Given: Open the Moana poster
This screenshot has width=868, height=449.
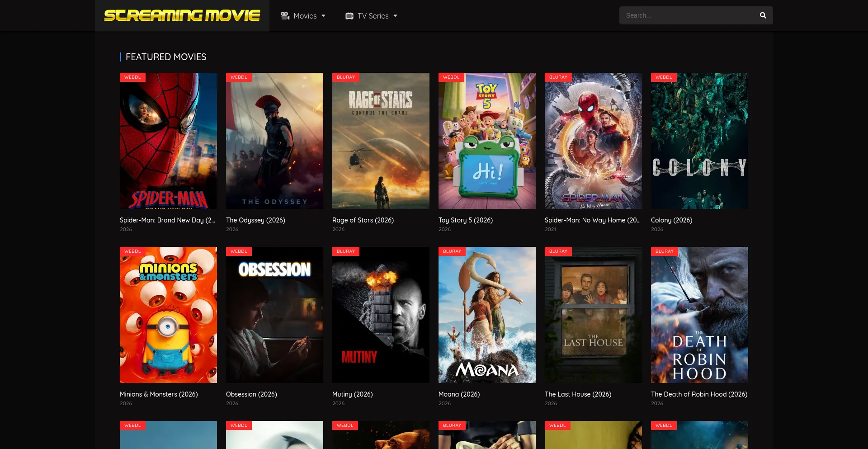Looking at the screenshot, I should tap(487, 315).
